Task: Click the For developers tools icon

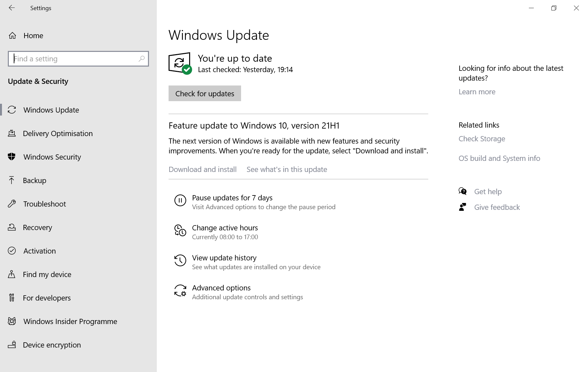Action: point(12,298)
